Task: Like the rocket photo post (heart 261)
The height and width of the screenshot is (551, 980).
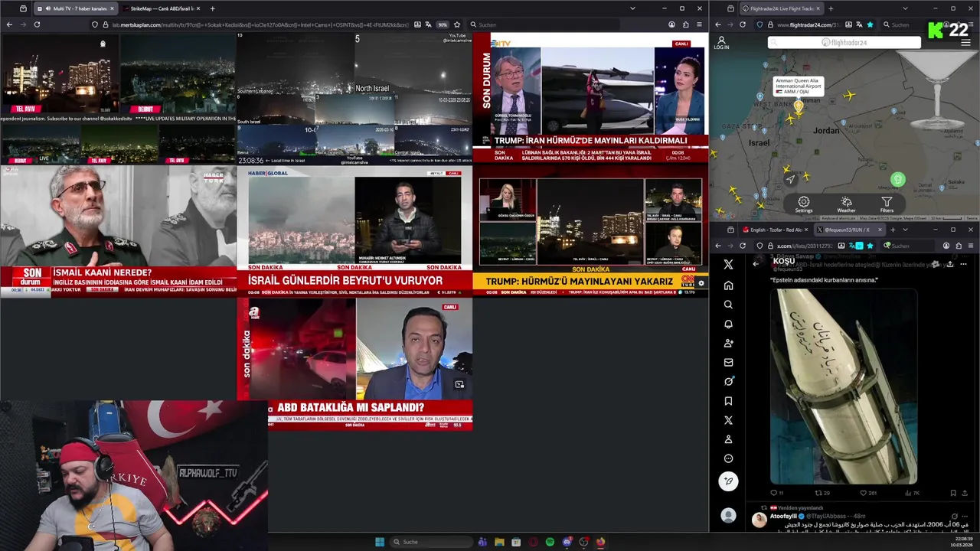Action: pyautogui.click(x=868, y=493)
